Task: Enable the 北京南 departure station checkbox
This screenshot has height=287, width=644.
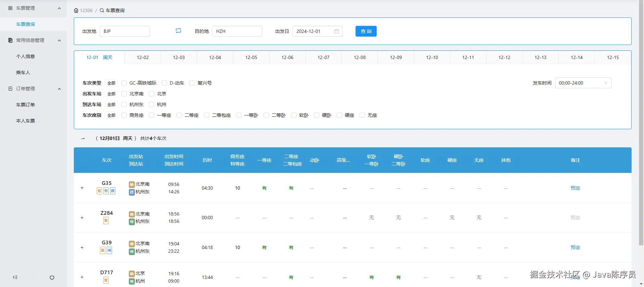Action: click(124, 94)
